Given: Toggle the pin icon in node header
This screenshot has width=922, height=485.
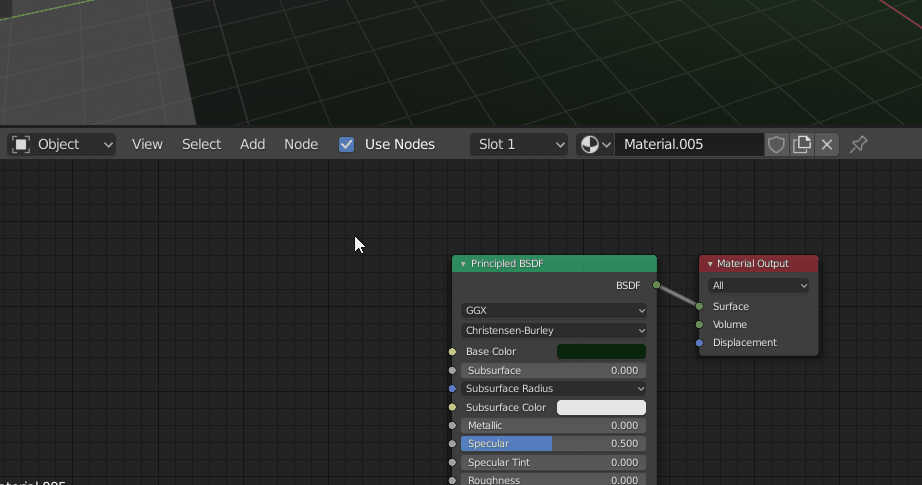Looking at the screenshot, I should point(858,144).
